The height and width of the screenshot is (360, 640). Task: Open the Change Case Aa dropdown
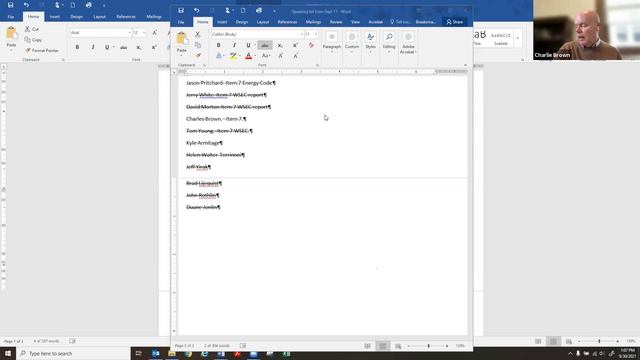(x=266, y=56)
